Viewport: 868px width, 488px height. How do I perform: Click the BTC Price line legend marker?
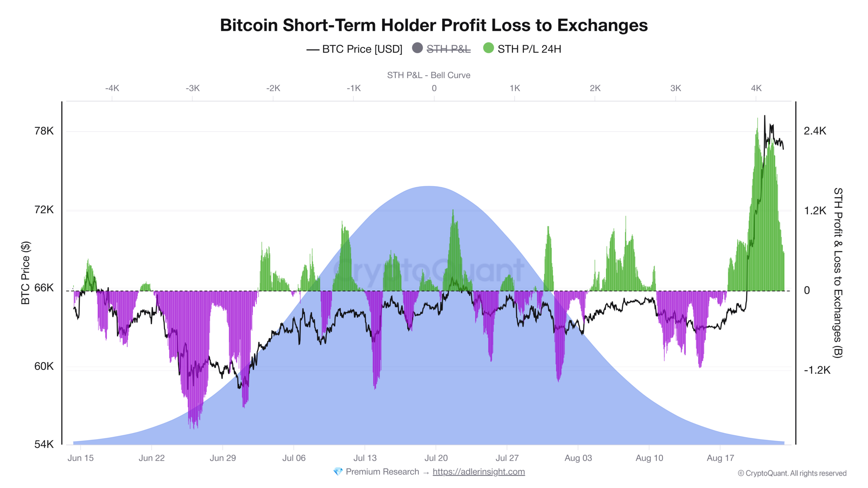click(x=313, y=49)
